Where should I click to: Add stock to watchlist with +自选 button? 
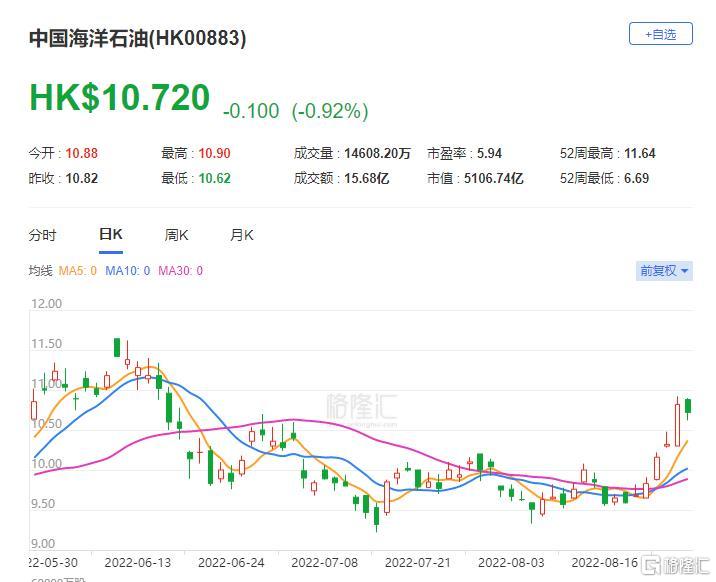(x=660, y=34)
